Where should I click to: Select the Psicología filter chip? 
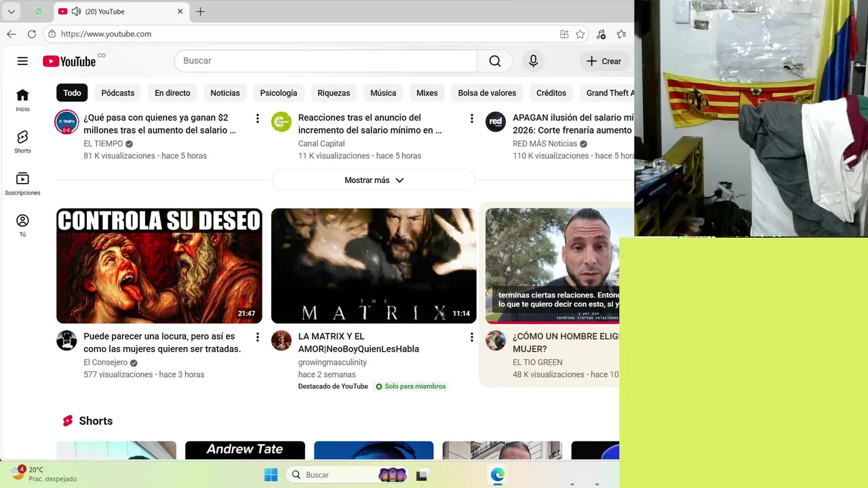pyautogui.click(x=279, y=93)
